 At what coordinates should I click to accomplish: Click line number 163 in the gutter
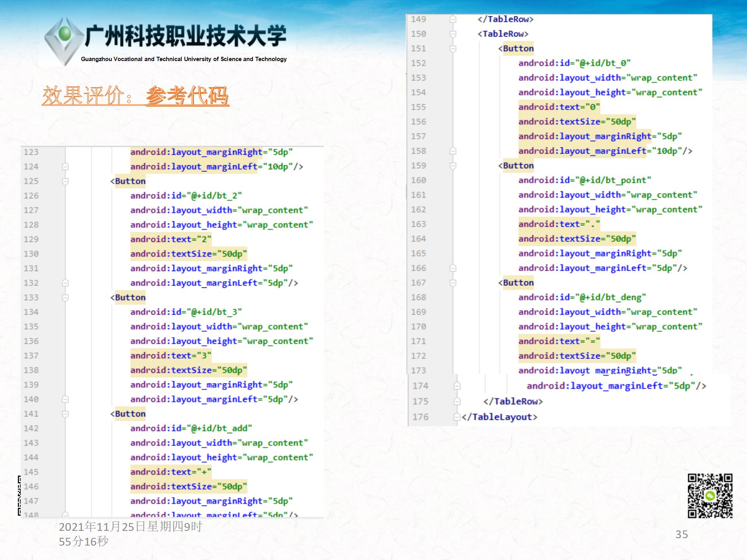(x=419, y=224)
